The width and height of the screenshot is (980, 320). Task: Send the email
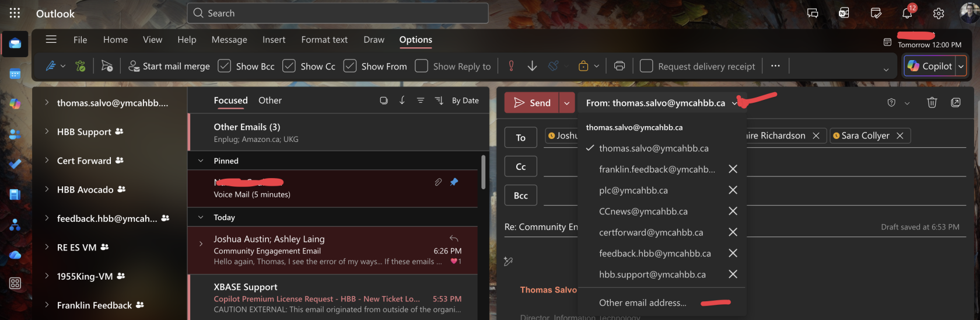531,103
